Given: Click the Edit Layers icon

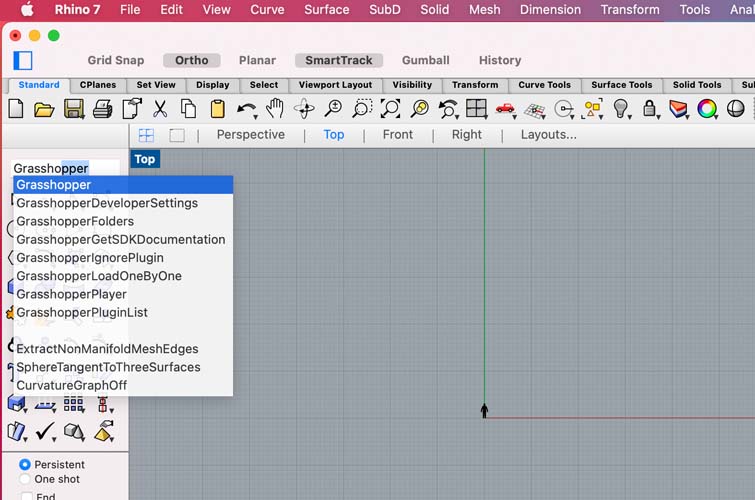Looking at the screenshot, I should pos(678,109).
